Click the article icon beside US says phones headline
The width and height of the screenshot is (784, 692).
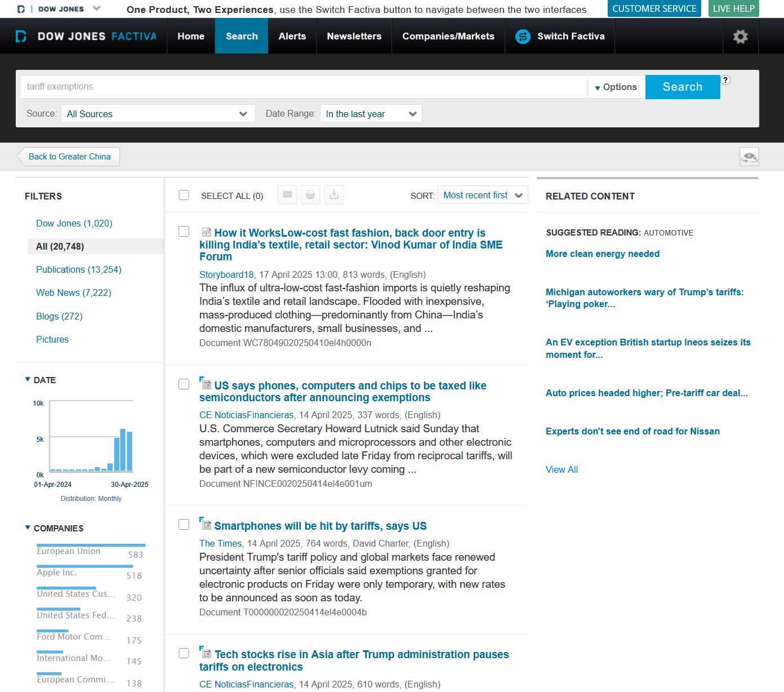(206, 383)
